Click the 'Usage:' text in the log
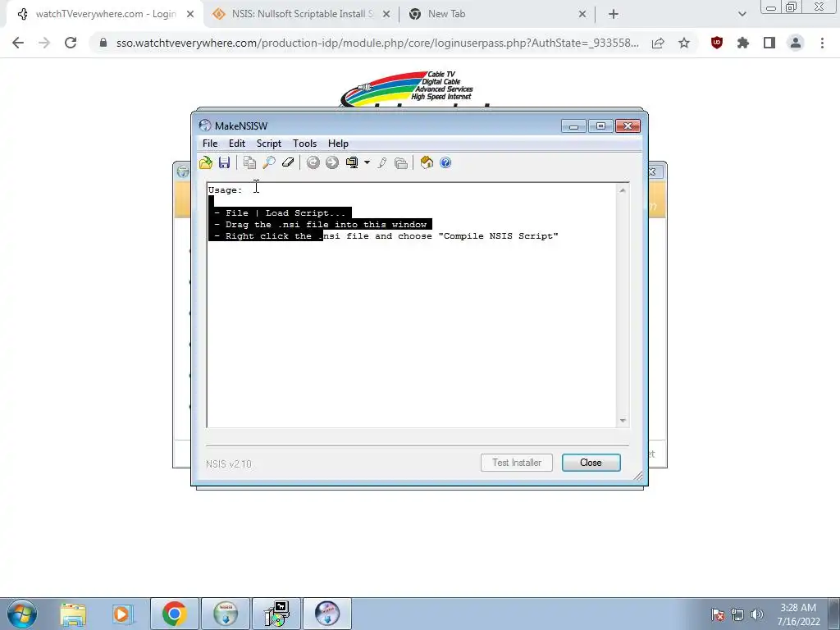 tap(225, 190)
